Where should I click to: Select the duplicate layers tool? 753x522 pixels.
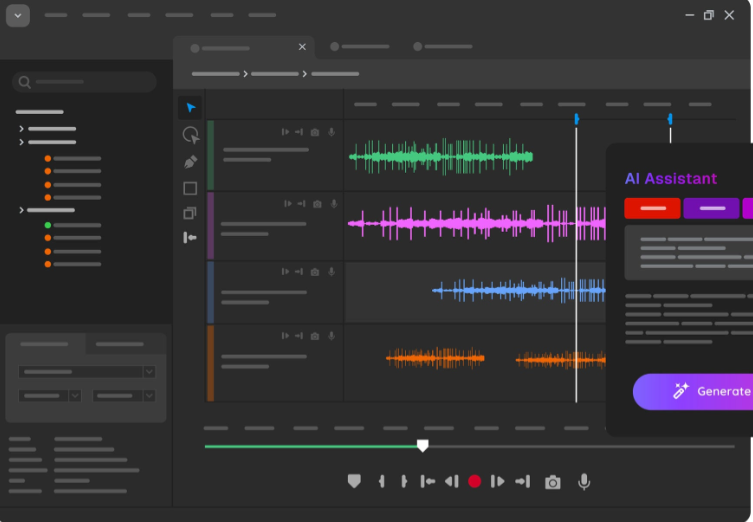[190, 213]
